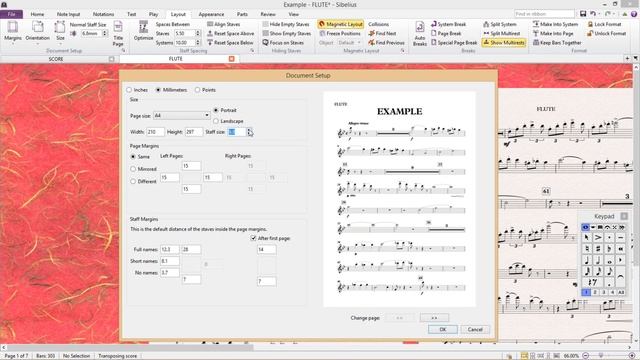Image resolution: width=640 pixels, height=360 pixels.
Task: Switch to the Appearance tab
Action: [211, 14]
